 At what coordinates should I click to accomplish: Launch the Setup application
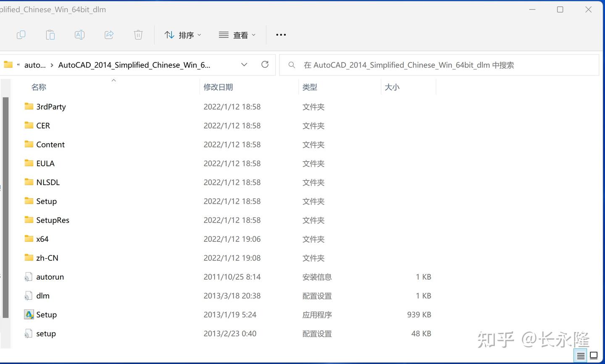click(46, 314)
